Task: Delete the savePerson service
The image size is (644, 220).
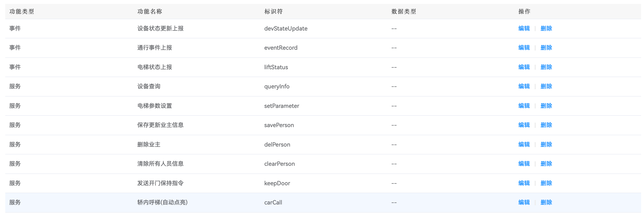Action: [x=546, y=125]
